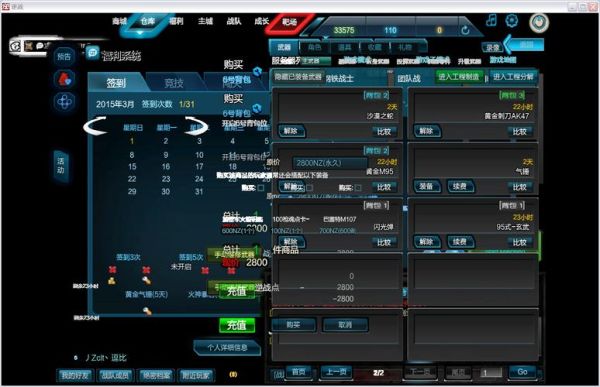600x387 pixels.
Task: Click the red house sidebar icon
Action: pyautogui.click(x=64, y=79)
